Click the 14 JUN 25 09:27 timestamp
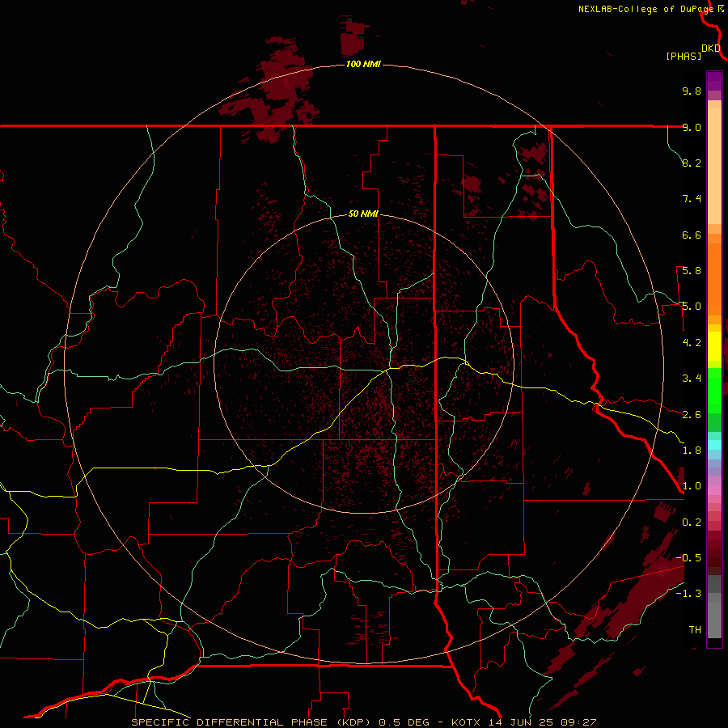Image resolution: width=728 pixels, height=728 pixels. (x=542, y=722)
